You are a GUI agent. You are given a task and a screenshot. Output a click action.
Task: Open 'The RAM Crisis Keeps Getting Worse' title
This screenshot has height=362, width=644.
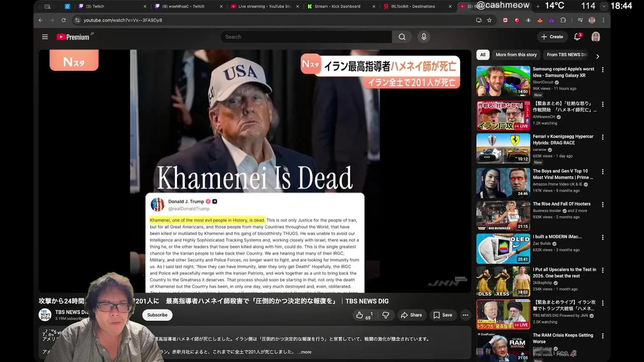point(563,338)
